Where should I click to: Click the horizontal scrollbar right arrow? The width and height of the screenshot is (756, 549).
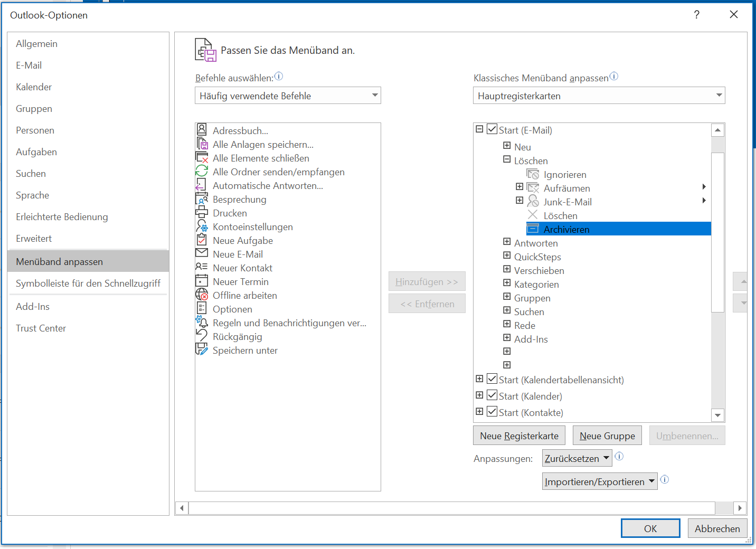tap(740, 508)
